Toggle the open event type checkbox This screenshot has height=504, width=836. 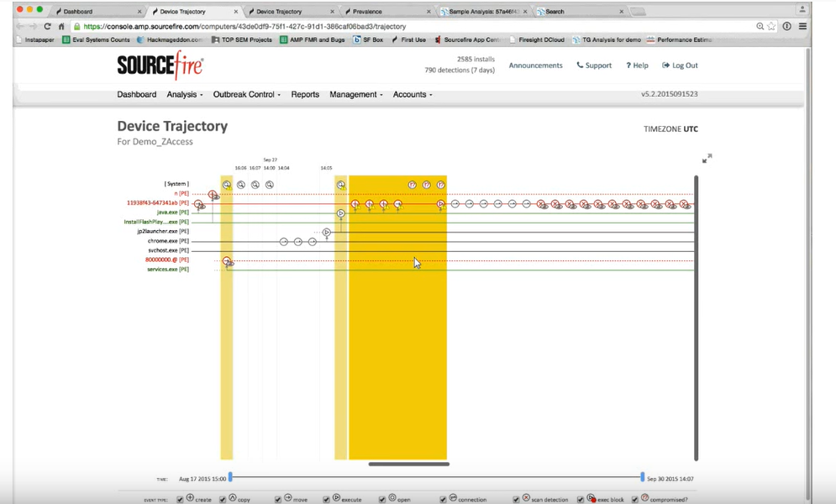click(381, 500)
